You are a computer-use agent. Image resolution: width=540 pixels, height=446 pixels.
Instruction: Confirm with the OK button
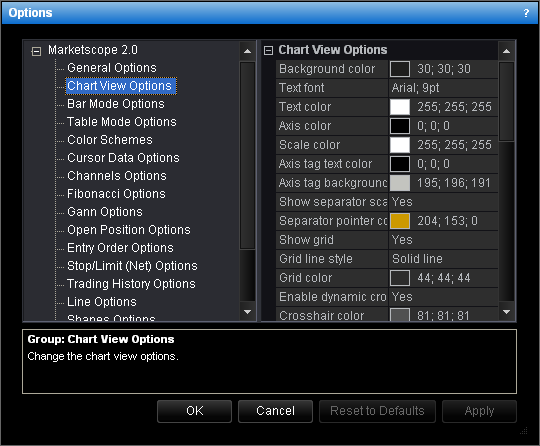[x=195, y=411]
